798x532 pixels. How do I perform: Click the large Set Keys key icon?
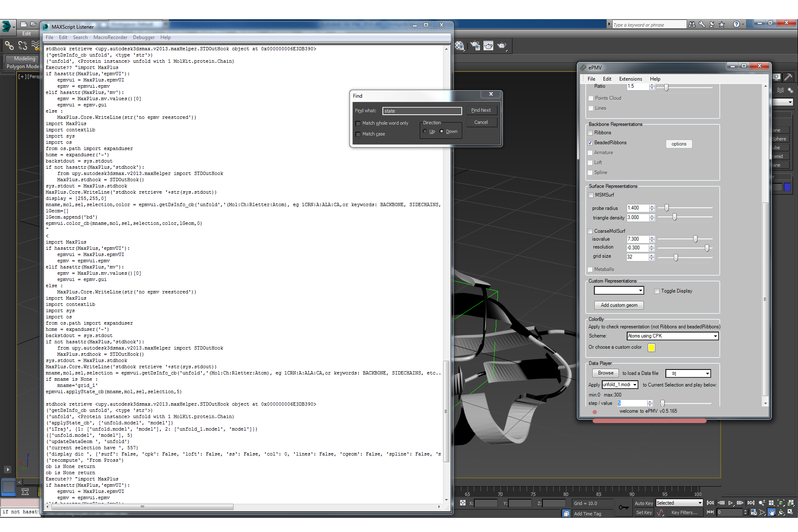623,507
